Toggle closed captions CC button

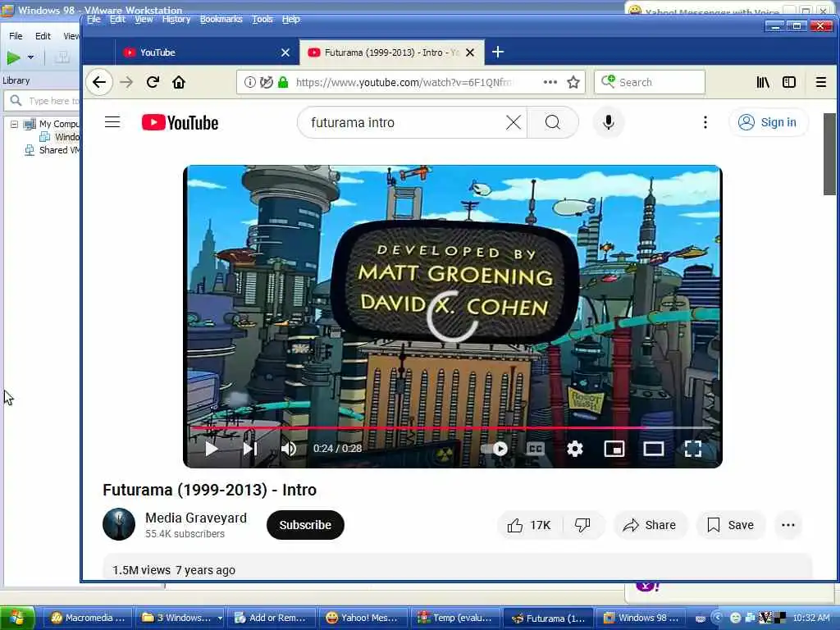click(x=535, y=449)
